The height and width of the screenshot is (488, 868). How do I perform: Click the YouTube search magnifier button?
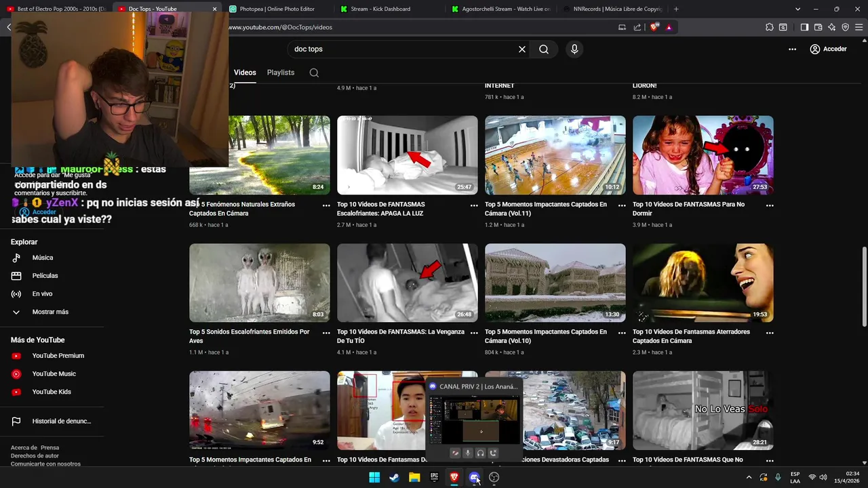(x=544, y=49)
